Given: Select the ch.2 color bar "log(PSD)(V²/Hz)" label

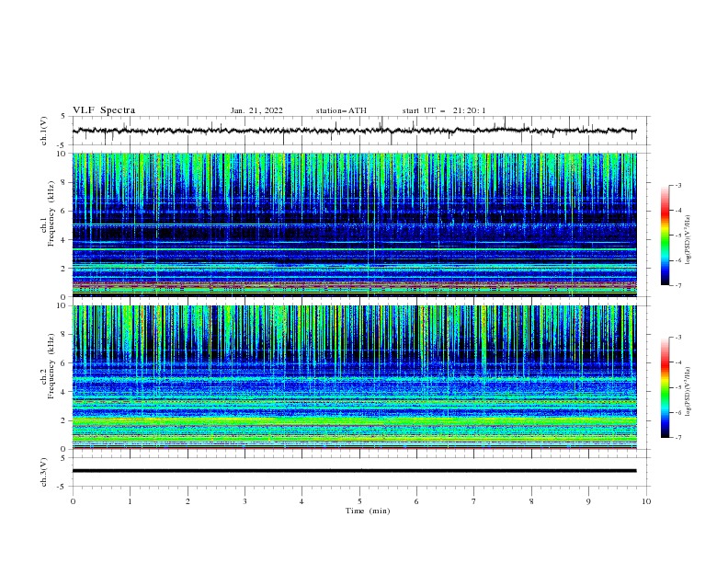Looking at the screenshot, I should pos(688,392).
